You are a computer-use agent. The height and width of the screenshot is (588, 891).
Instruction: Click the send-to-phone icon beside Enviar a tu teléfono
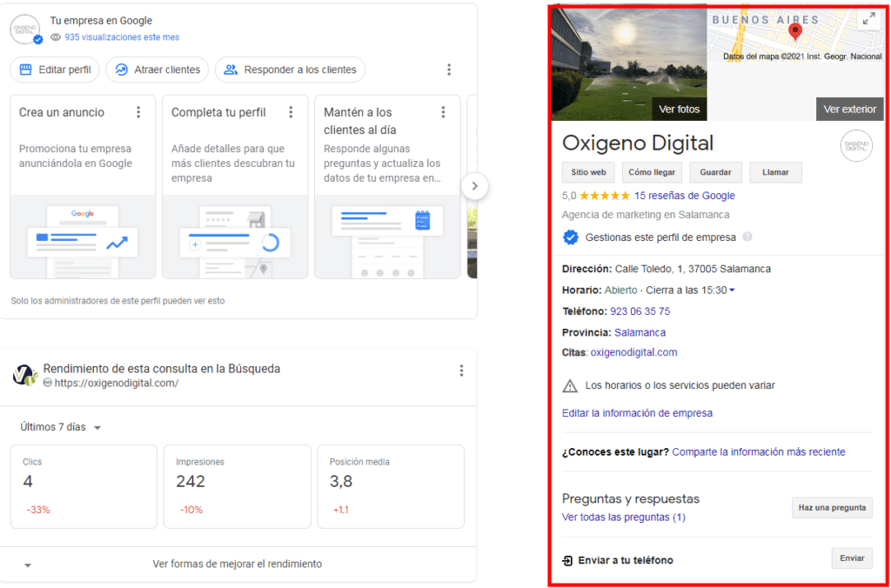567,561
